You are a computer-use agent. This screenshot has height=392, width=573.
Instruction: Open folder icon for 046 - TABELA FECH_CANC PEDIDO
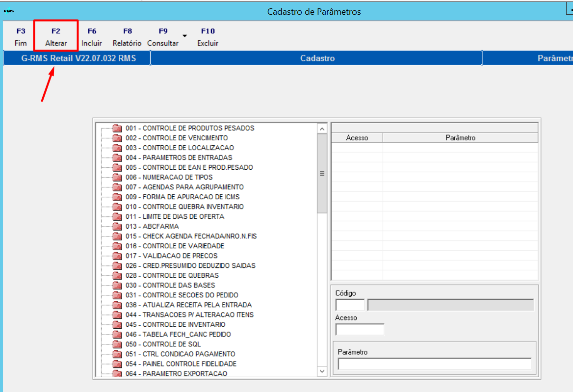coord(117,335)
